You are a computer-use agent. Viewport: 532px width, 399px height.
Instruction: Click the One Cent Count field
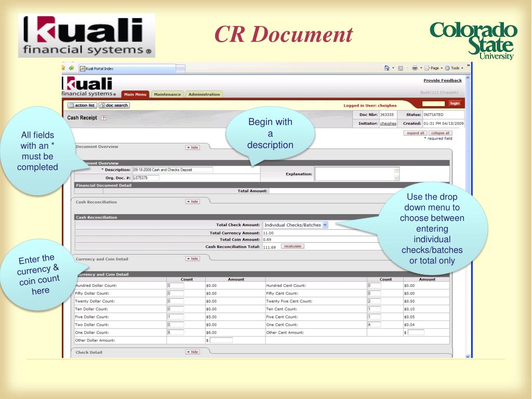tap(374, 324)
